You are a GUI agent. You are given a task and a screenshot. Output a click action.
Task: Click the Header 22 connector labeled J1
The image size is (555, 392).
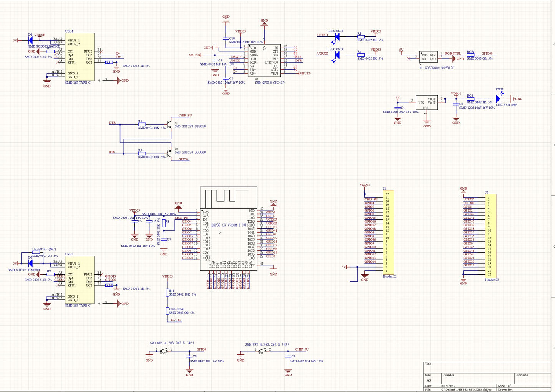coord(388,232)
